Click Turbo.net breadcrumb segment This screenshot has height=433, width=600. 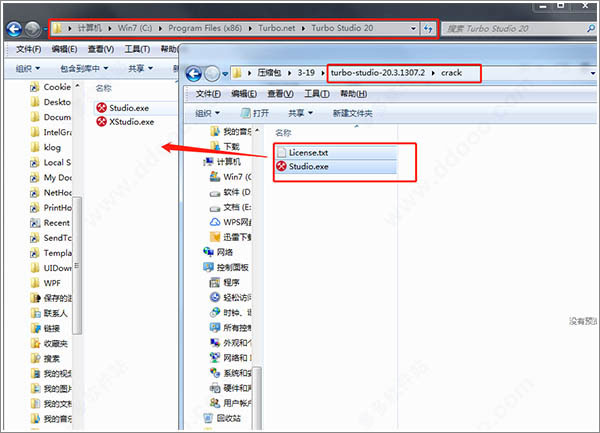[277, 28]
